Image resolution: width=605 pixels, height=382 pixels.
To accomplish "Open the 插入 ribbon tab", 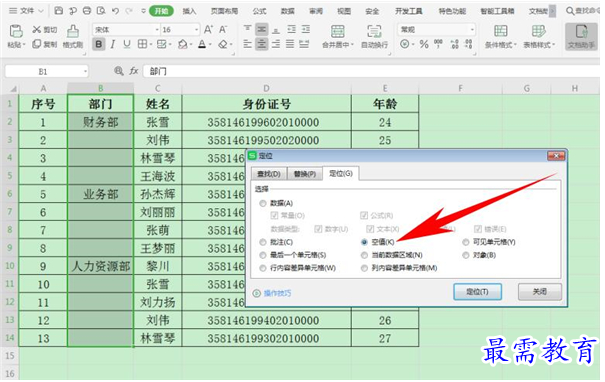I will [x=189, y=11].
